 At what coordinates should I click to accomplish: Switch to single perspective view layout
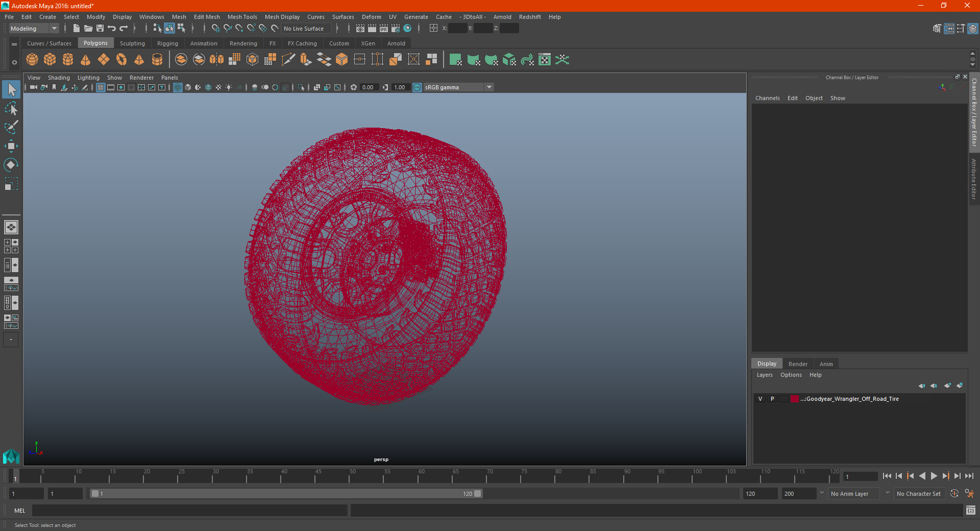tap(11, 227)
